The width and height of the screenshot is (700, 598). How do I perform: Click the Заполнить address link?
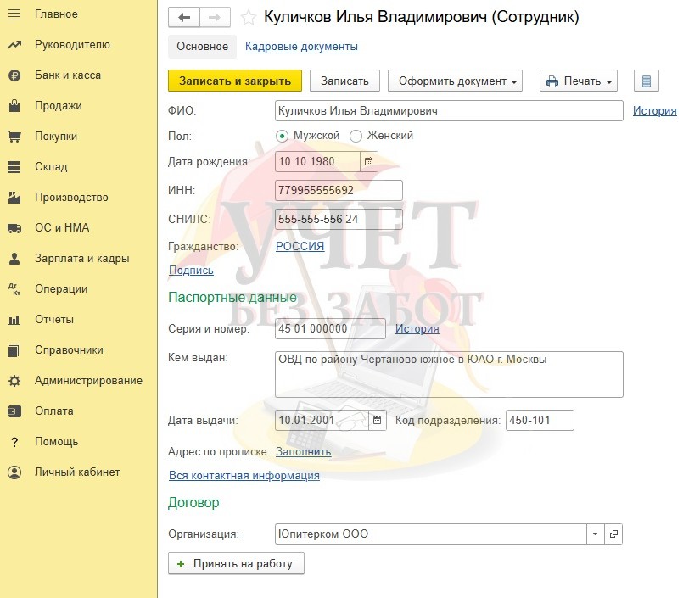tap(303, 452)
